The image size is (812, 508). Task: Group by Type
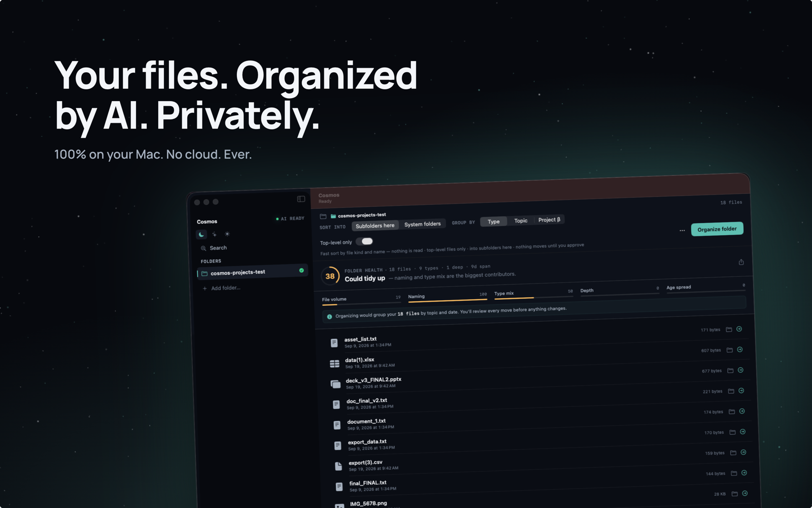click(494, 221)
